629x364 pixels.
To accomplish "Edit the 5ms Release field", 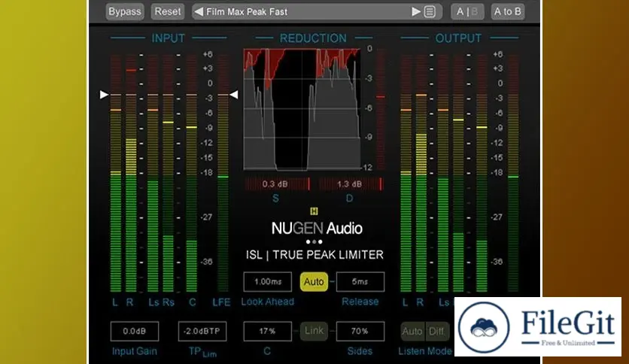I will coord(360,282).
